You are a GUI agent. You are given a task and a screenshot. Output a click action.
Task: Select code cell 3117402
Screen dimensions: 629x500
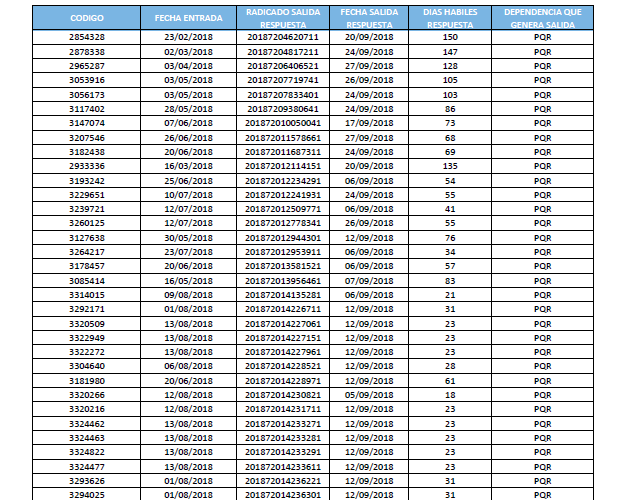pos(87,109)
